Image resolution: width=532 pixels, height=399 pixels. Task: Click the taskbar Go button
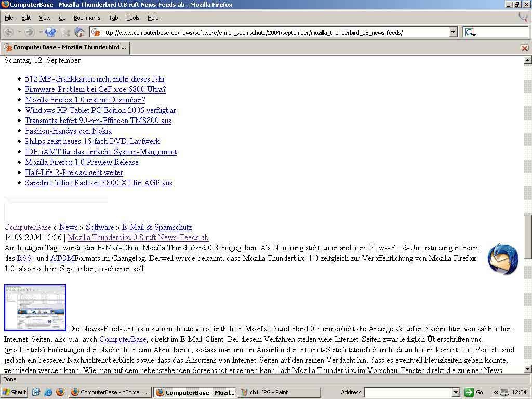click(474, 392)
